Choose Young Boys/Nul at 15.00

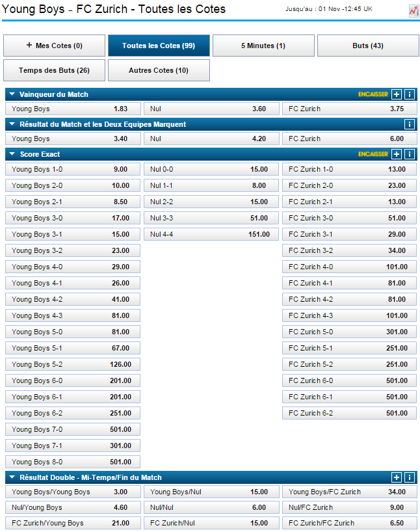click(211, 492)
